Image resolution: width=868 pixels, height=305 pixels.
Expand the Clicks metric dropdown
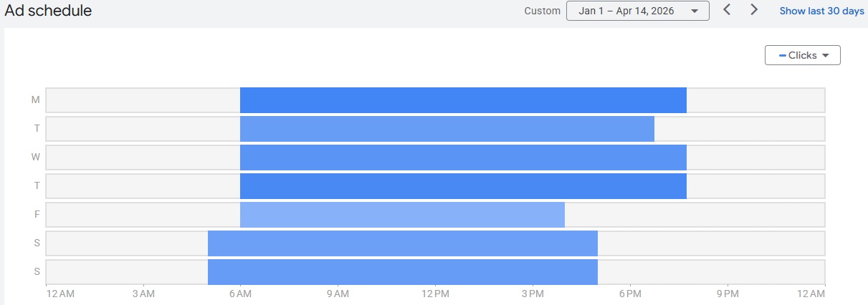[x=802, y=55]
